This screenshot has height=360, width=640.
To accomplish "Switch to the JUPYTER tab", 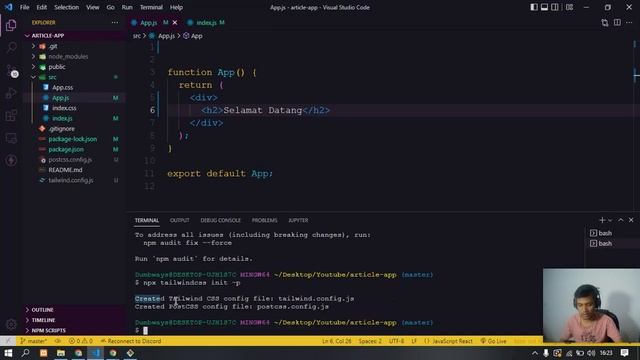I will [298, 220].
